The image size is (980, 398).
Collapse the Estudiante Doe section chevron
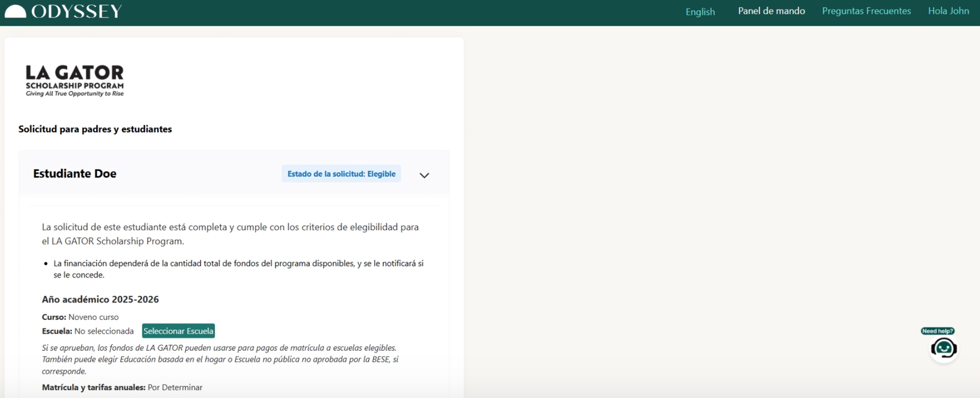point(424,175)
